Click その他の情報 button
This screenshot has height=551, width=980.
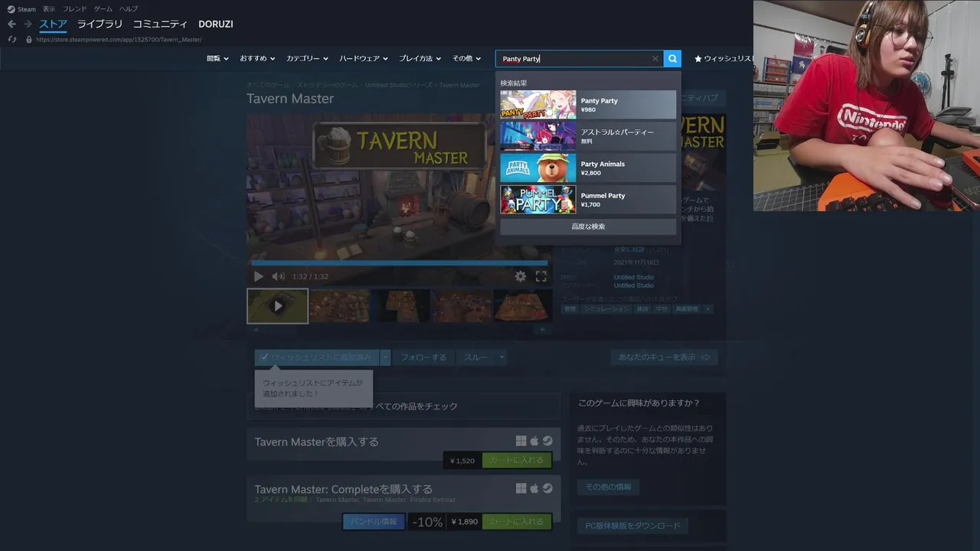609,487
